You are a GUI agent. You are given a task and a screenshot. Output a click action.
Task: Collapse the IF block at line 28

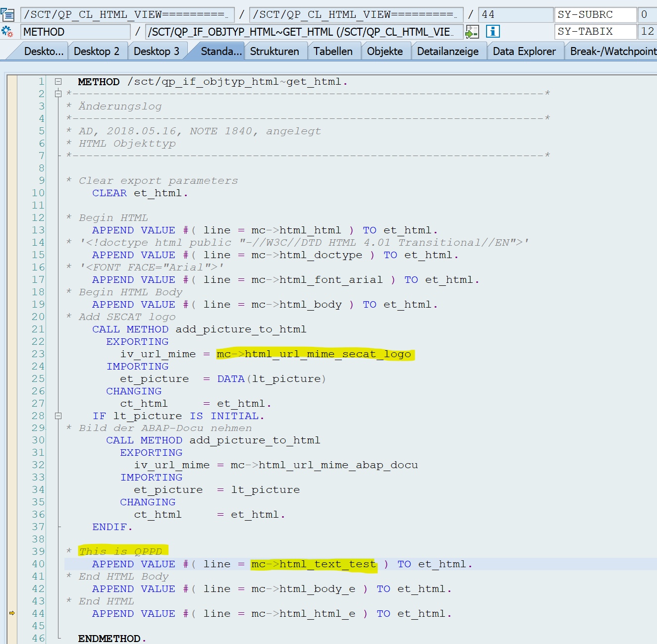pos(58,416)
